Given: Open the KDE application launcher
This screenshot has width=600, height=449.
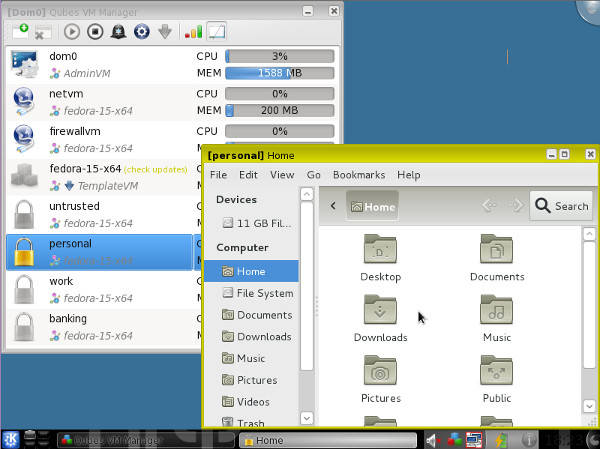Looking at the screenshot, I should tap(10, 439).
